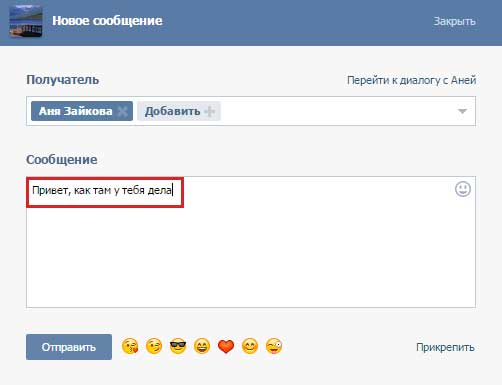Insert the winking tongue-out emoji

tap(274, 346)
